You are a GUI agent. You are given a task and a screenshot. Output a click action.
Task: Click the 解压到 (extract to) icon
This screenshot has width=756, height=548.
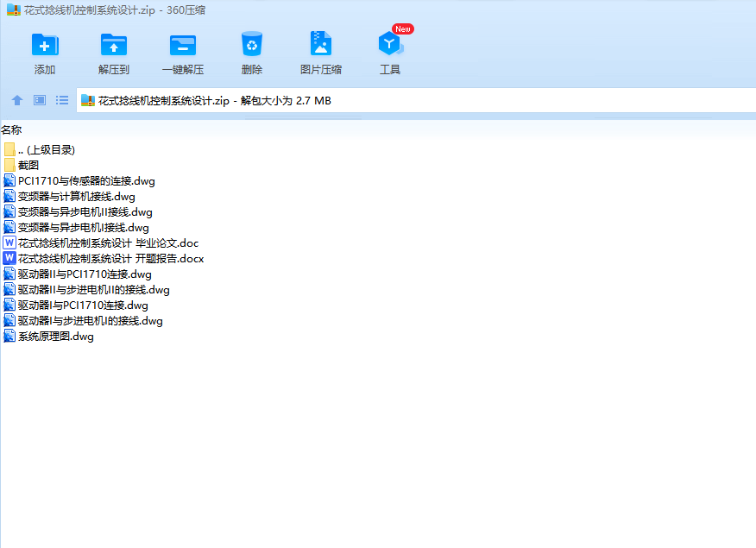tap(114, 45)
